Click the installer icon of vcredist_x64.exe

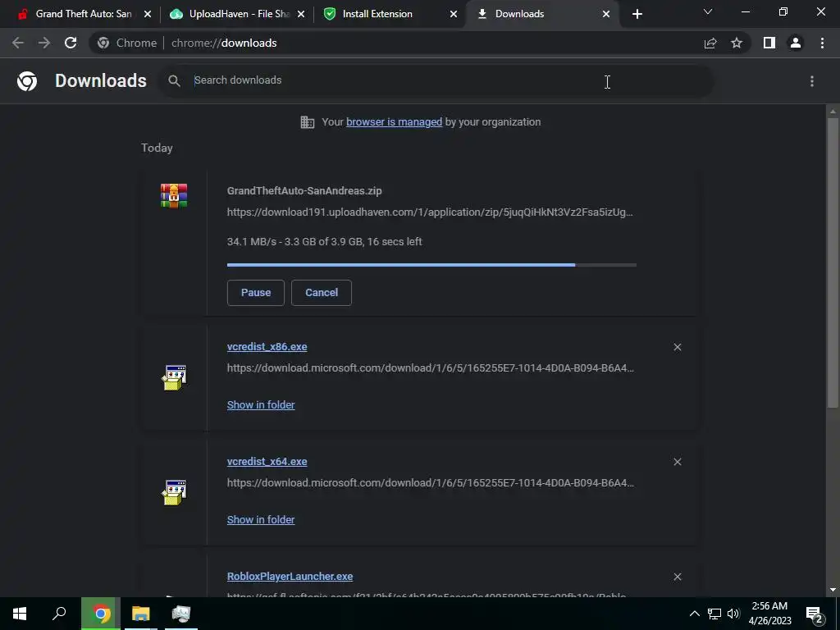tap(174, 492)
